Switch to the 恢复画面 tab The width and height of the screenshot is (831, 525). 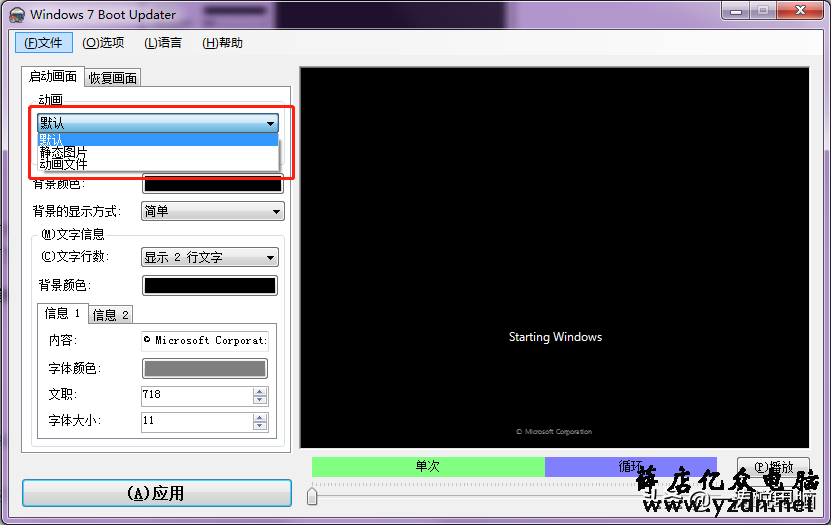tap(112, 78)
